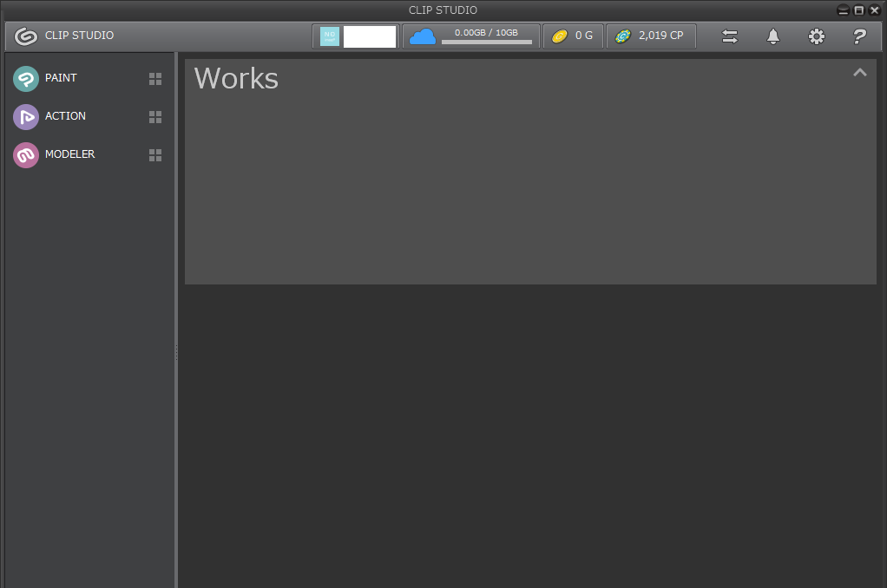The image size is (887, 588).
Task: Click the CLIP STUDIO title next to logo
Action: point(79,35)
